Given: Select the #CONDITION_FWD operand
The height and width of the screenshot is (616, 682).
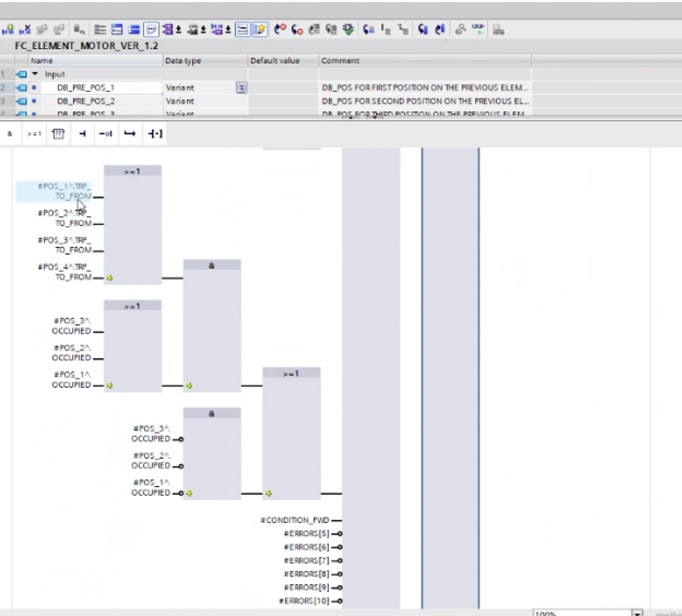Looking at the screenshot, I should point(294,520).
